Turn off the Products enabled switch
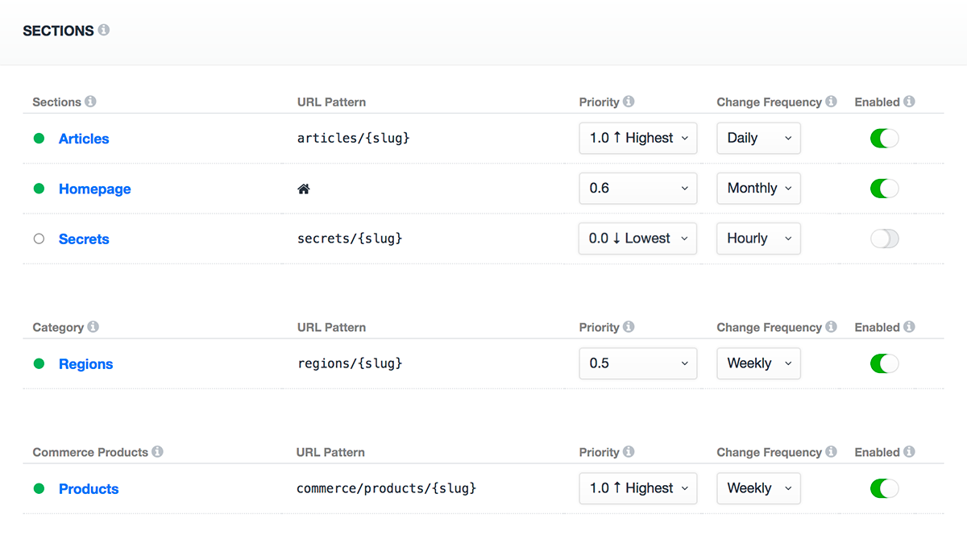Image resolution: width=967 pixels, height=560 pixels. click(884, 488)
